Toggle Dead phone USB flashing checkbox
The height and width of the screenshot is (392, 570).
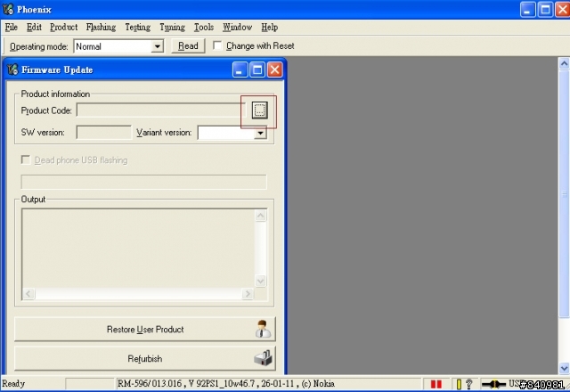(26, 159)
